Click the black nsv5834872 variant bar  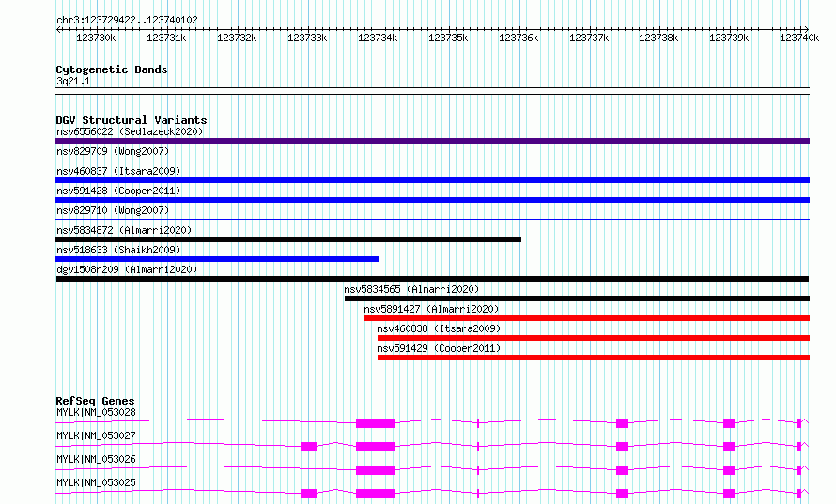pos(288,239)
